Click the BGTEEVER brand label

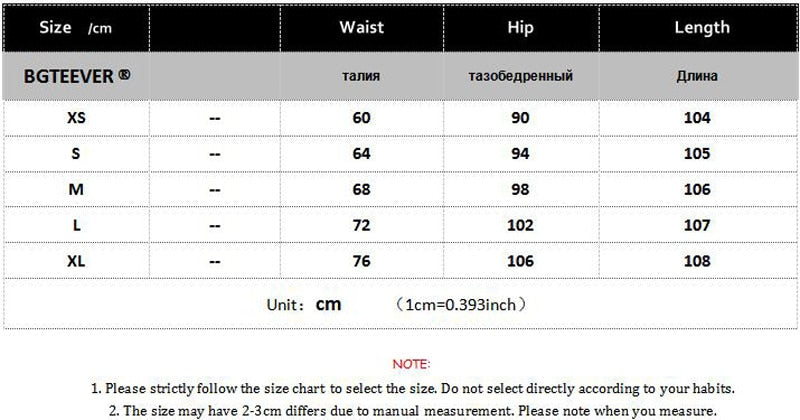click(76, 75)
